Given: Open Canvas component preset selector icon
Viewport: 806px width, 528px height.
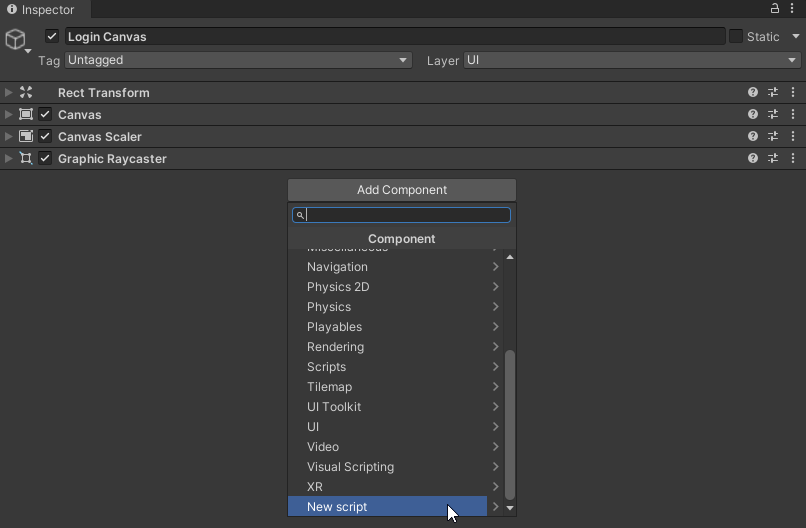Looking at the screenshot, I should (x=773, y=114).
